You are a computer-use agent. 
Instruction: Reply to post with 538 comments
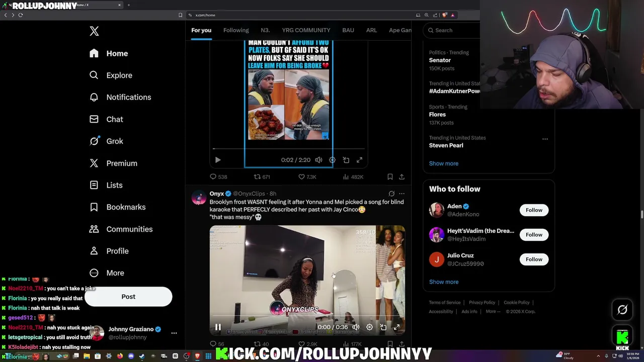pyautogui.click(x=218, y=177)
